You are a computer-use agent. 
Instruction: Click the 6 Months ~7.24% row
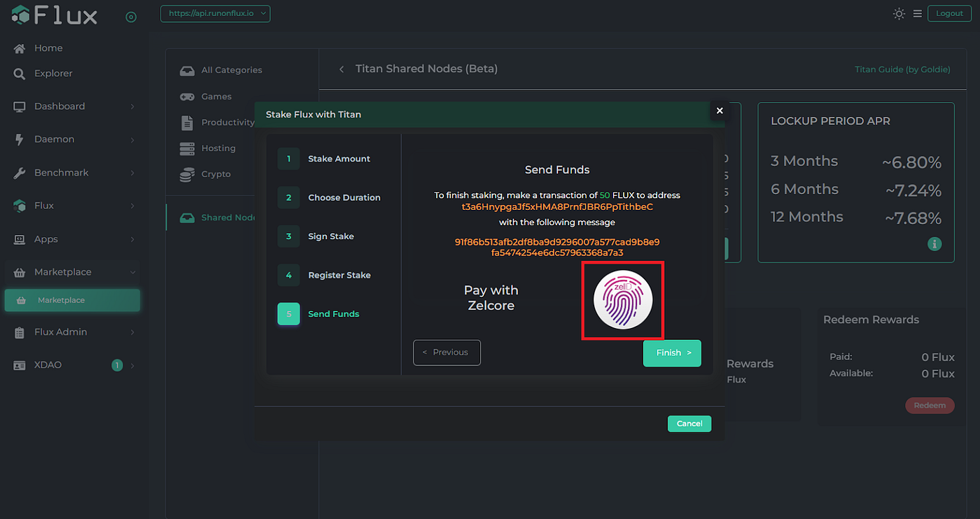point(856,190)
